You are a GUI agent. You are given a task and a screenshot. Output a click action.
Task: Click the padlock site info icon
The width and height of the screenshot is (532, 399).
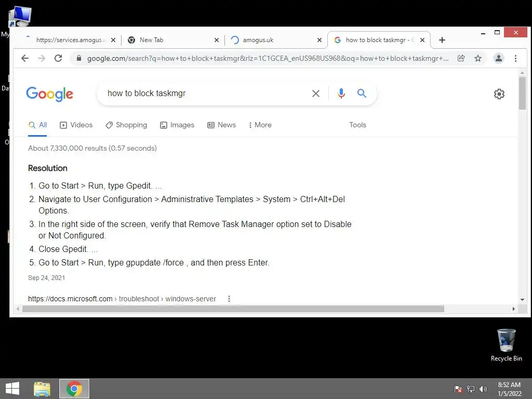coord(79,58)
